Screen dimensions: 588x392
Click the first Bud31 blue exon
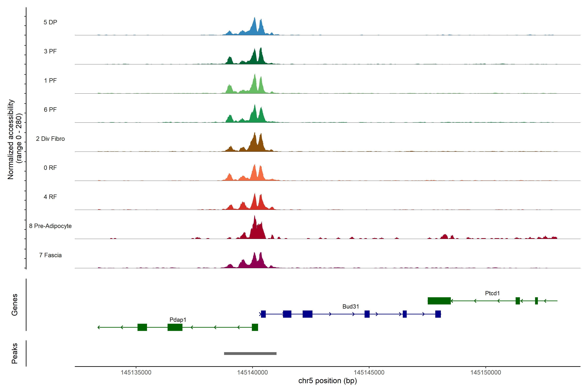pos(263,314)
